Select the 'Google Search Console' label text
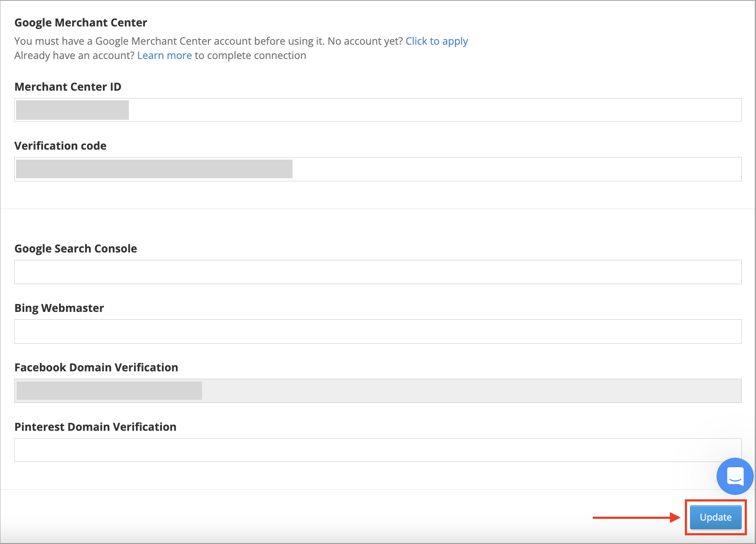This screenshot has width=756, height=544. [x=76, y=249]
